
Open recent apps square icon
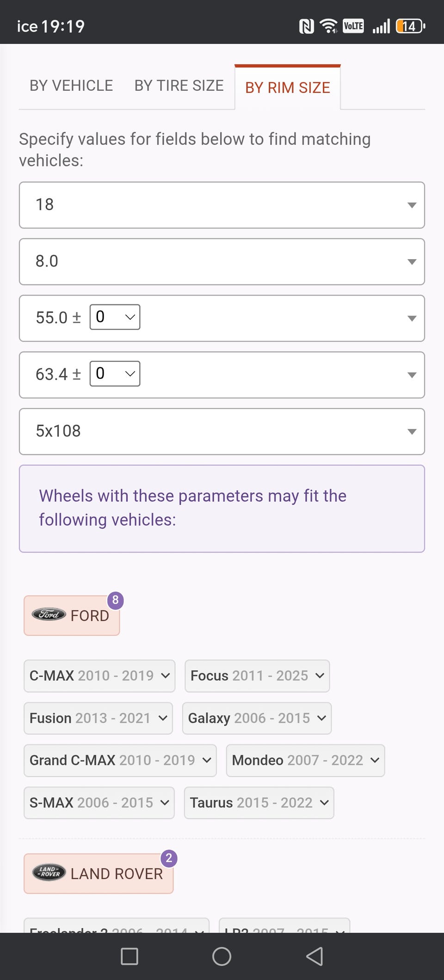[129, 956]
